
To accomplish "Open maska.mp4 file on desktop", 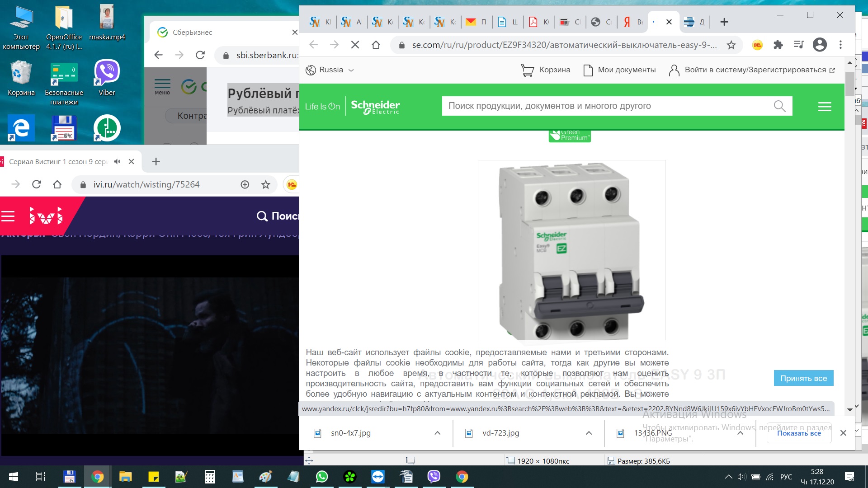I will pyautogui.click(x=107, y=23).
